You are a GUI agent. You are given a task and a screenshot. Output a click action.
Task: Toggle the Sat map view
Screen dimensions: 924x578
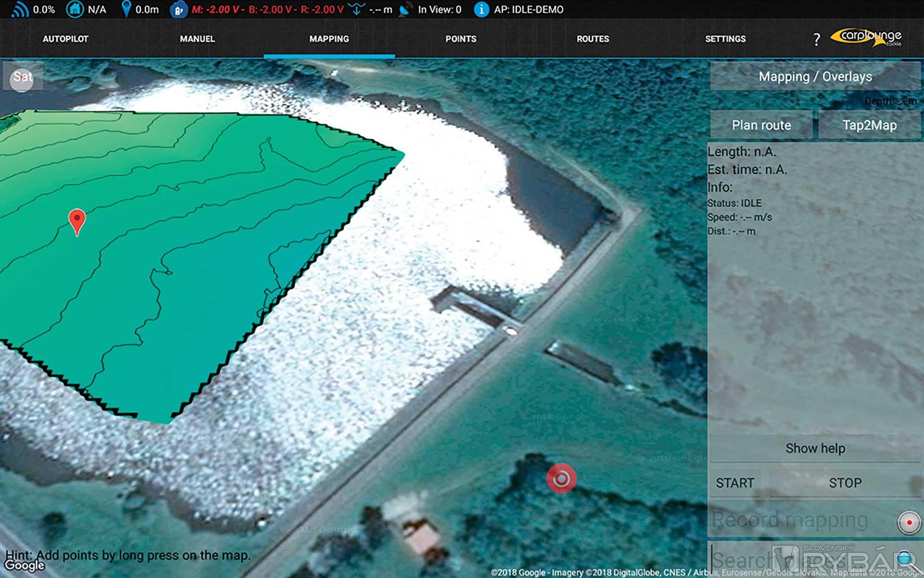(x=23, y=77)
